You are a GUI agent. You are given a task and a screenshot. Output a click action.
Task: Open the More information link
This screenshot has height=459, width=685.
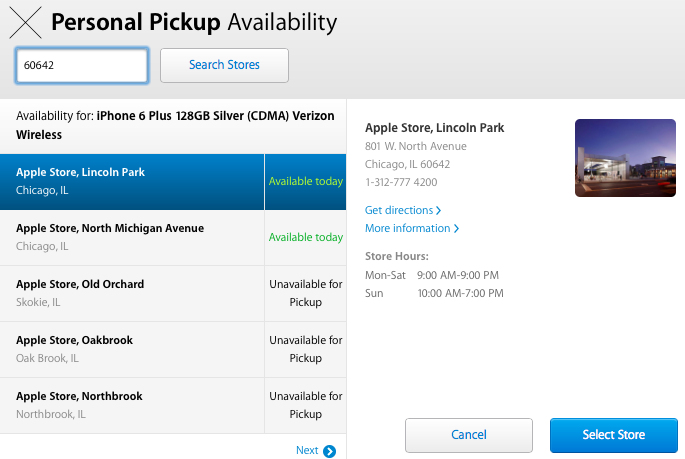412,228
